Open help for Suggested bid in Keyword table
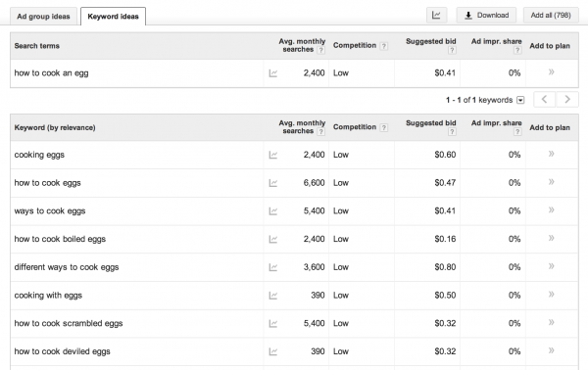The image size is (588, 370). click(452, 132)
